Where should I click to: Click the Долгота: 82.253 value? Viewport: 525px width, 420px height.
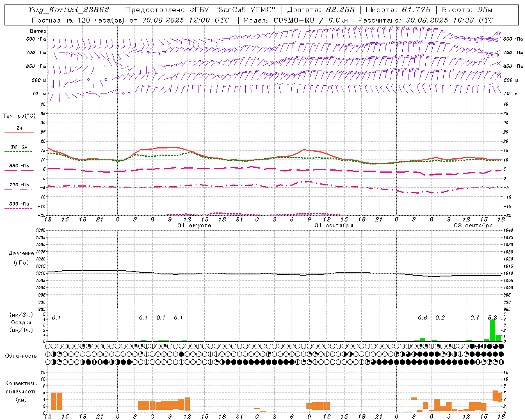[x=321, y=10]
